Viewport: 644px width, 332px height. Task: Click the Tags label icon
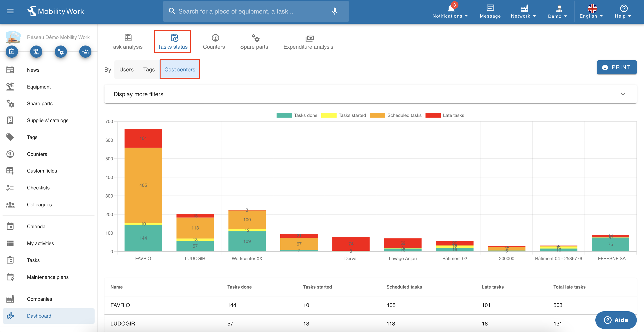[10, 137]
